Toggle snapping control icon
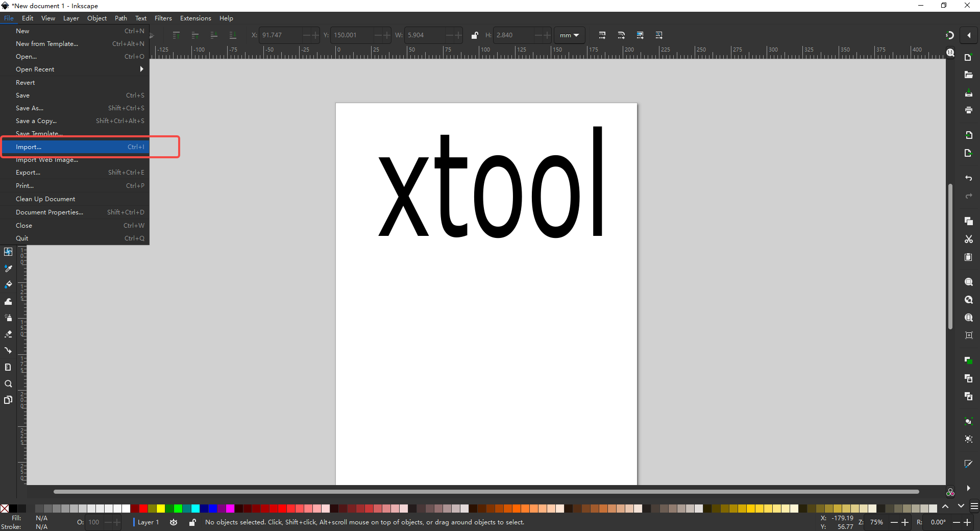This screenshot has height=531, width=980. 950,35
